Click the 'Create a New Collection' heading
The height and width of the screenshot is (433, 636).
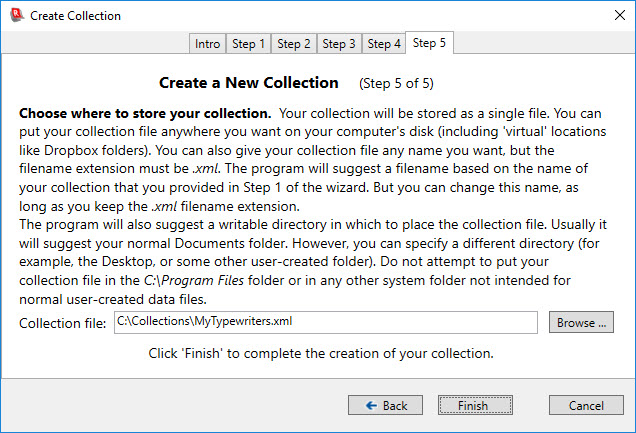[248, 82]
